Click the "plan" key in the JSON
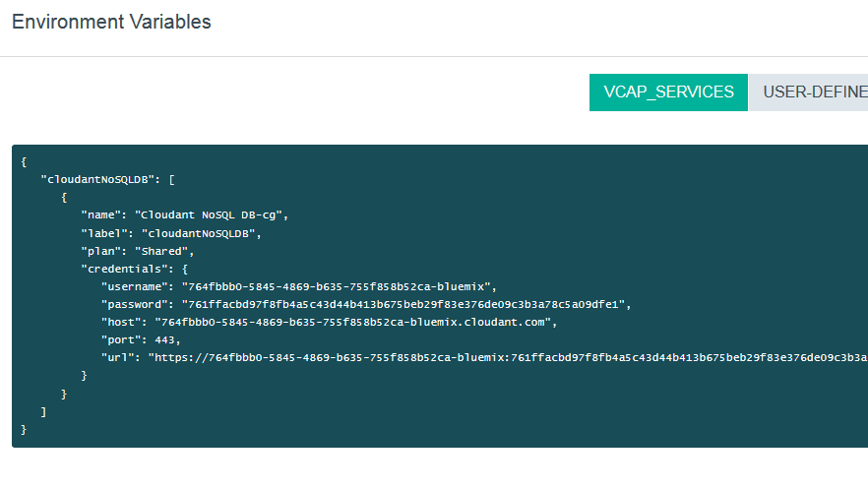The image size is (868, 489). point(100,250)
